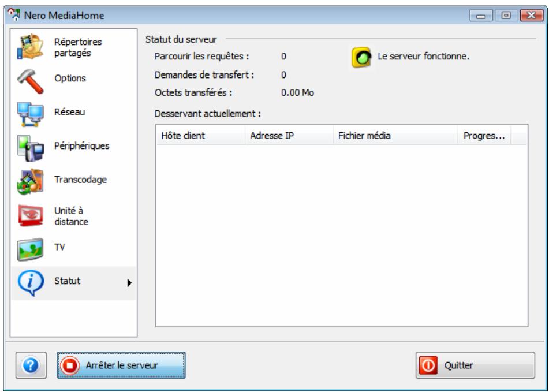Viewport: 549px width, 392px height.
Task: Click the '0.00 Mo' transferred value
Action: [298, 93]
